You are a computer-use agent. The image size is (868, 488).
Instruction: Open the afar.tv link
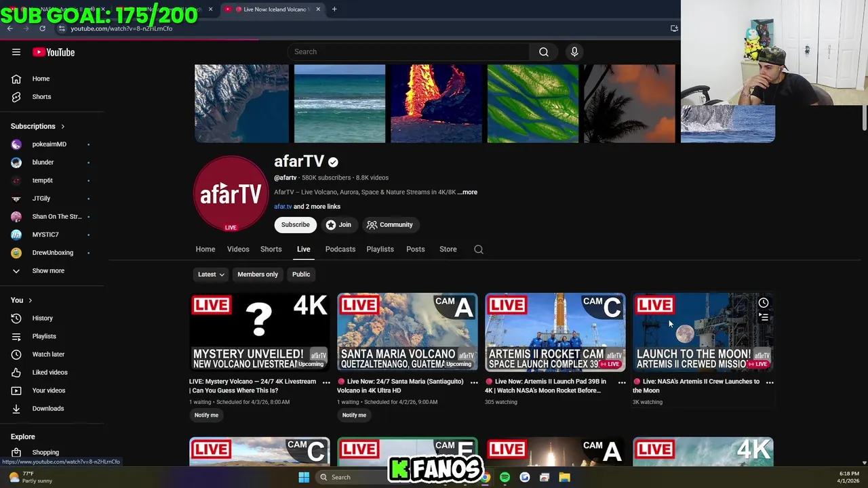(x=283, y=207)
